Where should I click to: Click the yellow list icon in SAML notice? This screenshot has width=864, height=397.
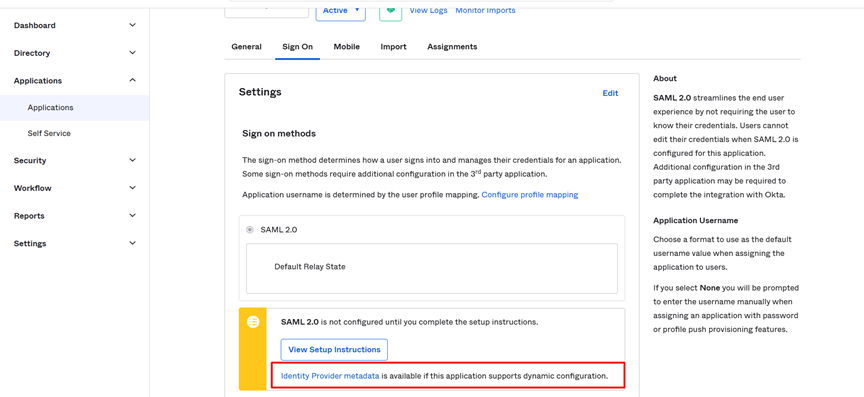253,322
